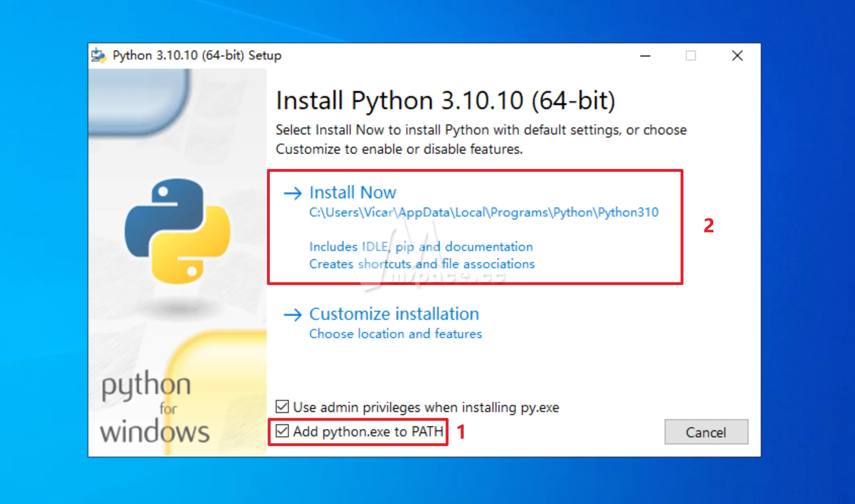Viewport: 855px width, 504px height.
Task: Click the Install Now option
Action: (475, 227)
